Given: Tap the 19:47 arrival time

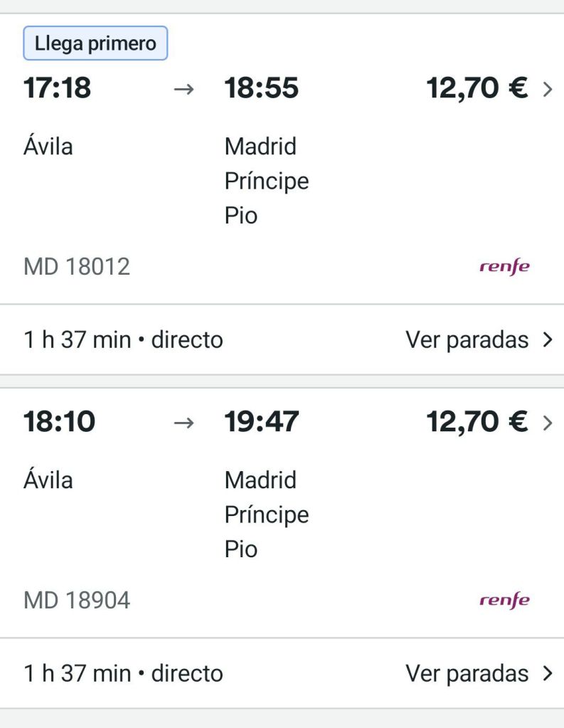Looking at the screenshot, I should (262, 422).
